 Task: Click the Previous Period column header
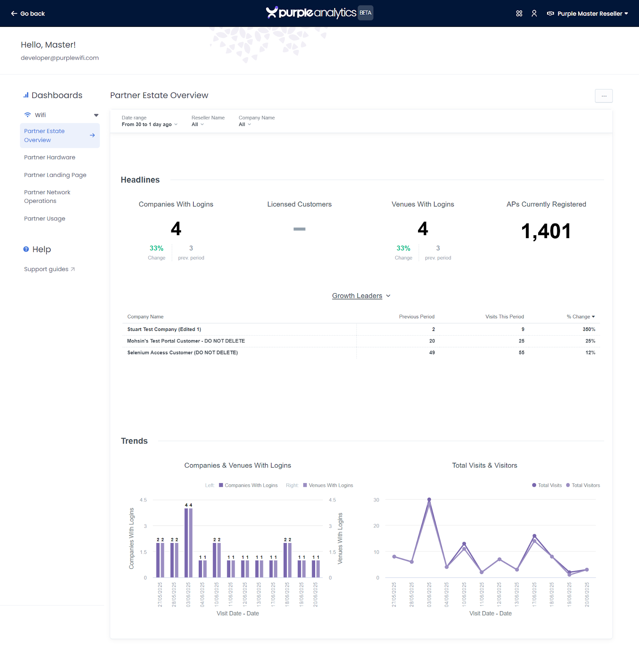click(x=417, y=317)
